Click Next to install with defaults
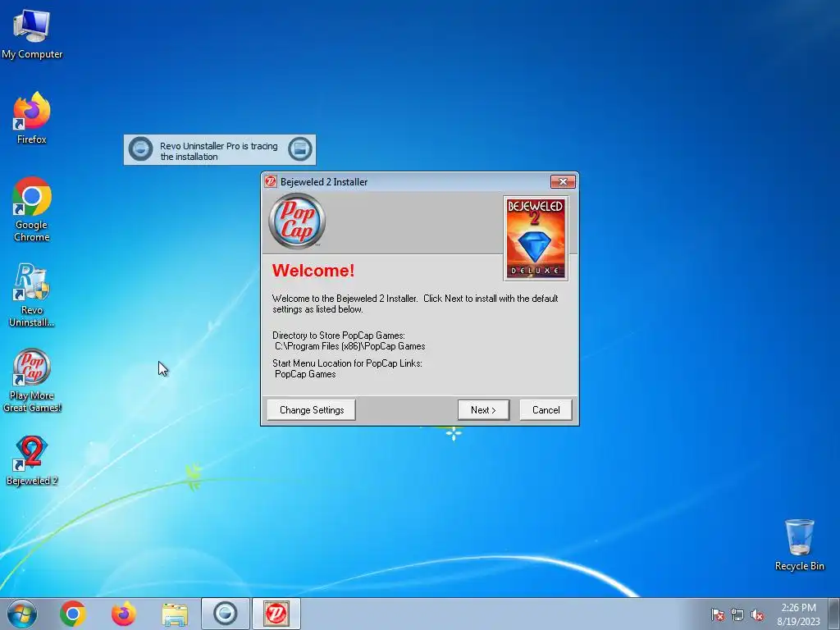The width and height of the screenshot is (840, 630). point(483,410)
